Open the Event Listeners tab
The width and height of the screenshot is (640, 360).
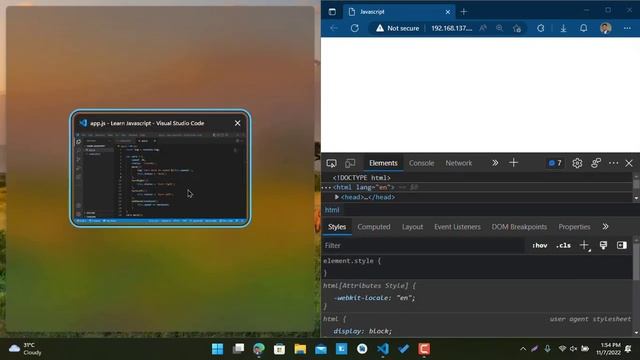click(x=457, y=227)
